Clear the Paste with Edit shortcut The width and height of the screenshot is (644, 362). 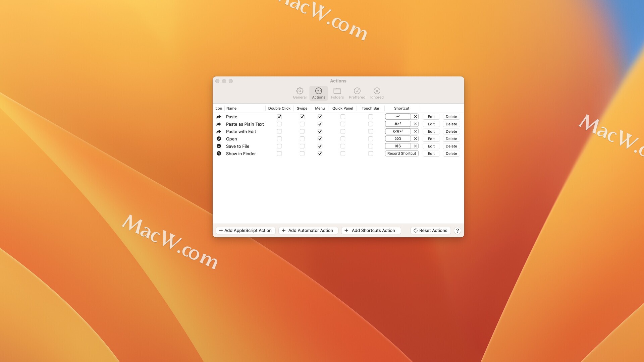(415, 131)
